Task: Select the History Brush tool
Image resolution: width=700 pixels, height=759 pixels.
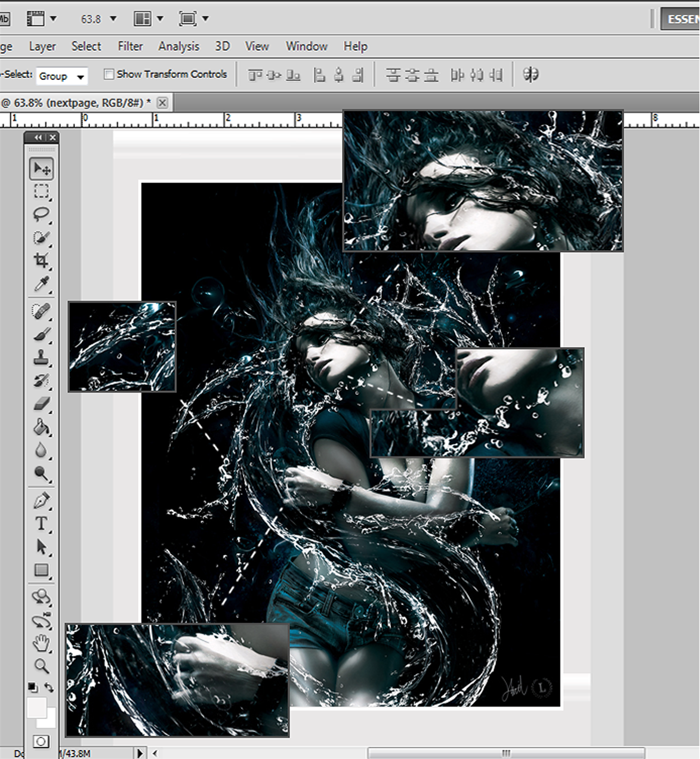Action: [41, 381]
